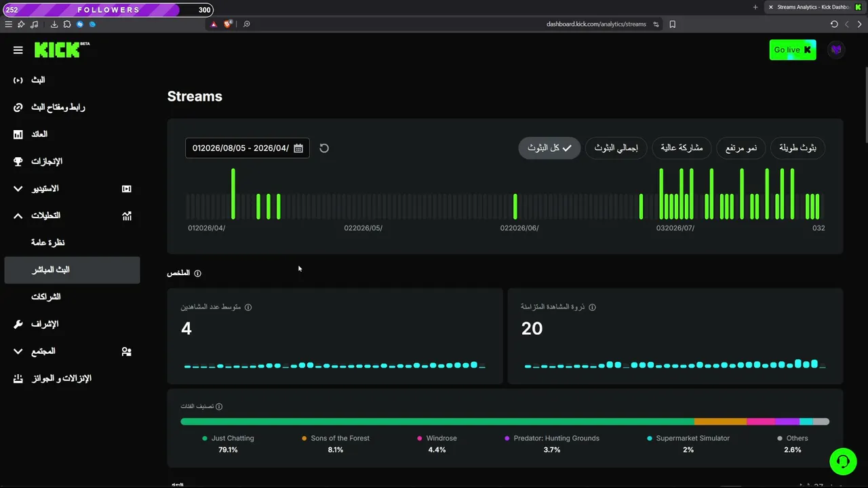The image size is (868, 488).
Task: Click the dashboard.kick.com address bar URL
Action: tap(596, 24)
